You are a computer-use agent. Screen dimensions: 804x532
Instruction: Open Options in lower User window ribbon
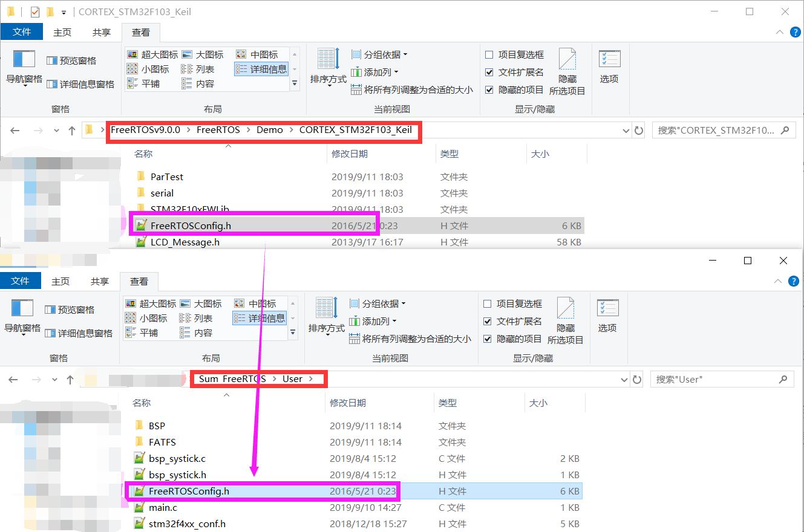(x=607, y=316)
